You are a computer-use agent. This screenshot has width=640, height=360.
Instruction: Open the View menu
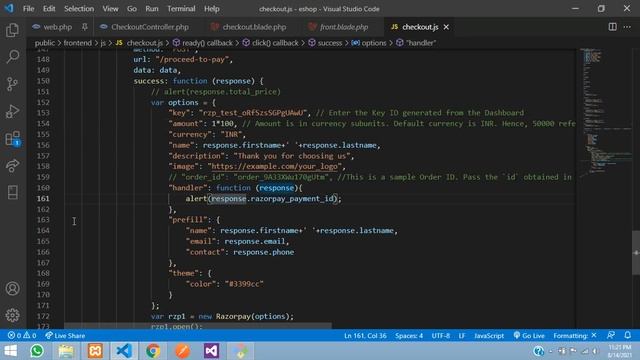pyautogui.click(x=110, y=9)
